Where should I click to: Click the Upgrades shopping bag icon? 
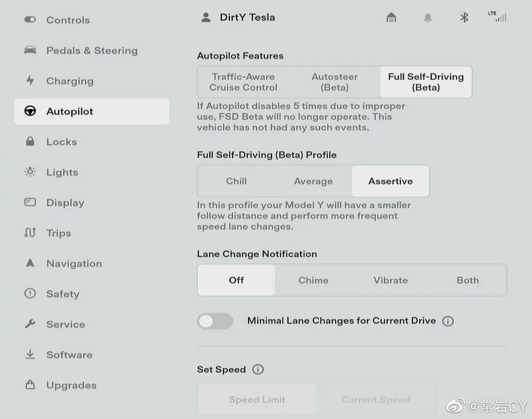[x=30, y=385]
